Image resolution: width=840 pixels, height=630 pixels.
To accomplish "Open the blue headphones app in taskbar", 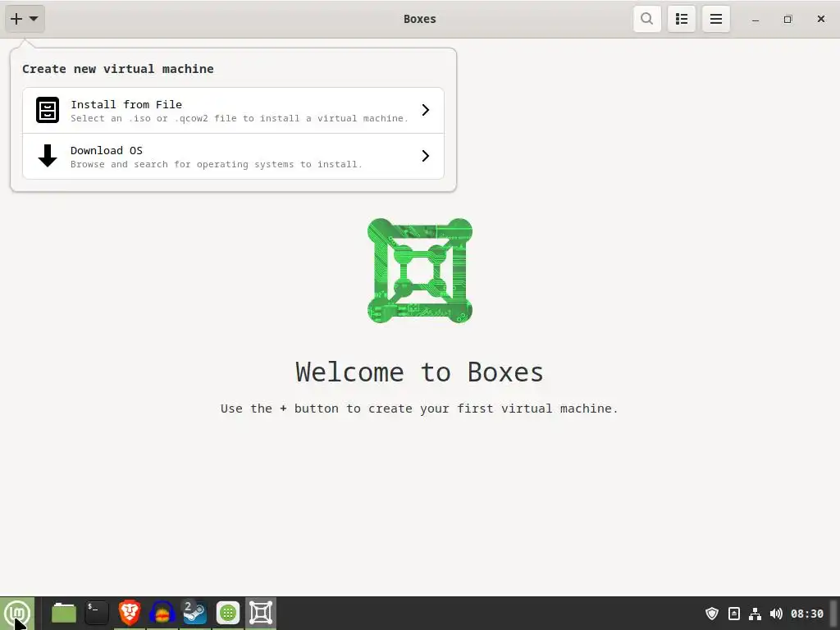I will (x=162, y=613).
